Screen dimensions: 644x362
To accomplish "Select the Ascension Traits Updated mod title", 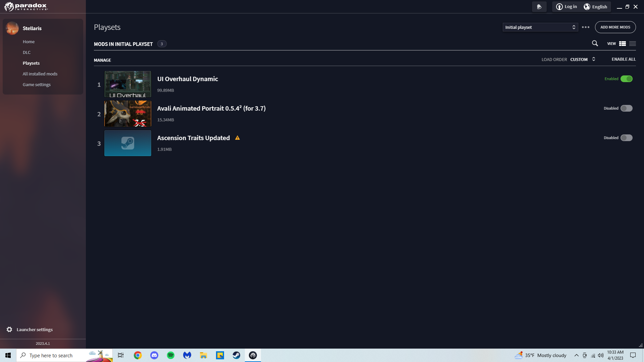I will click(194, 138).
